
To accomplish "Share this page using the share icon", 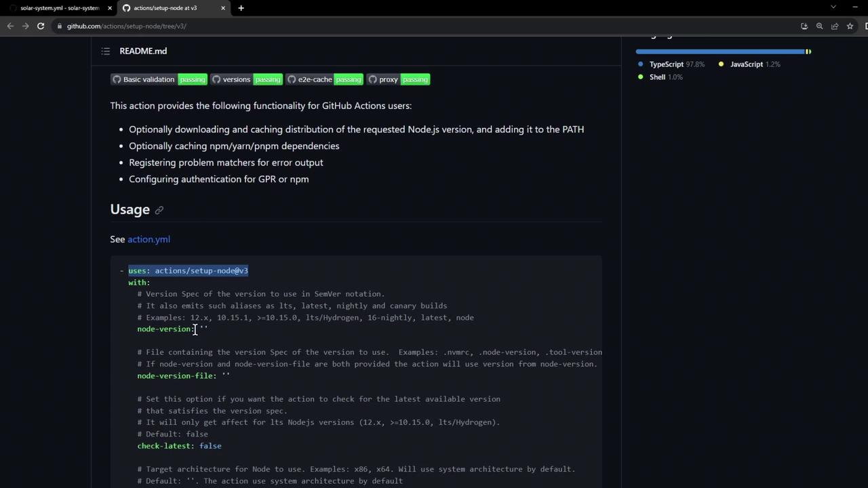I will click(x=835, y=26).
